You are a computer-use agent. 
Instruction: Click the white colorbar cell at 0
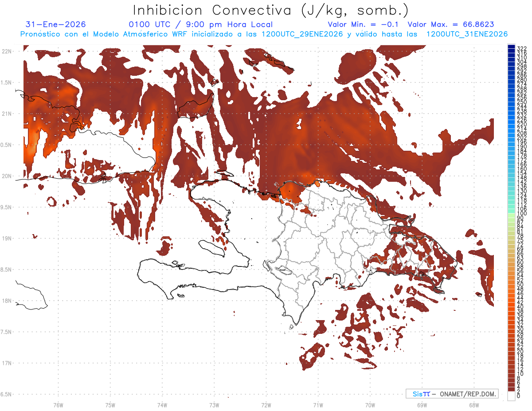512,395
